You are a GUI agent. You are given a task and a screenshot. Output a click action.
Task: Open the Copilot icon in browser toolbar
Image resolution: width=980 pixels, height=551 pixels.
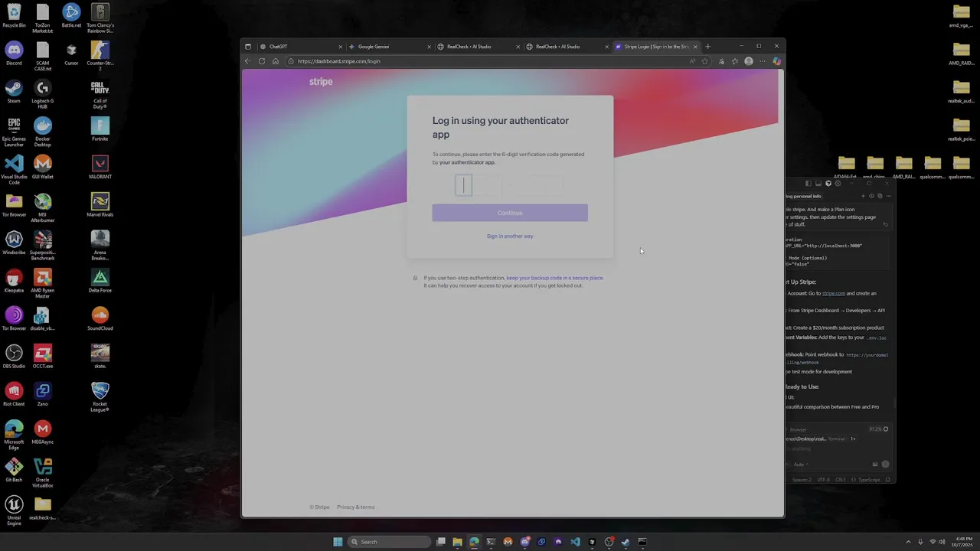click(x=776, y=61)
